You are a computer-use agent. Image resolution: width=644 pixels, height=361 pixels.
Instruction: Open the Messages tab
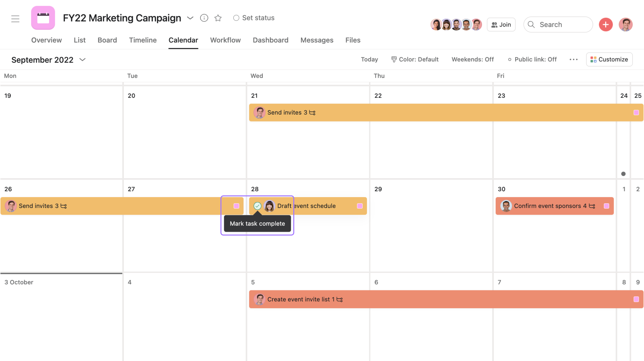coord(317,40)
